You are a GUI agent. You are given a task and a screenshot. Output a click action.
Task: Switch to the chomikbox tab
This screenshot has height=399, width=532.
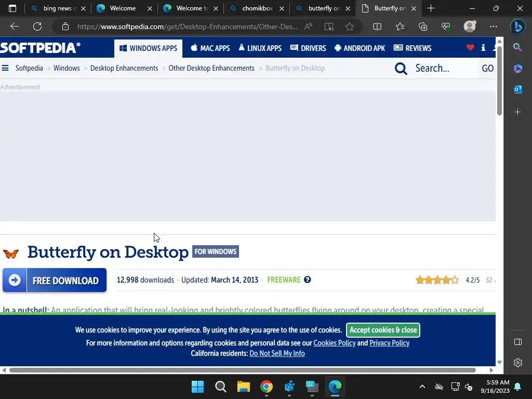click(x=258, y=8)
